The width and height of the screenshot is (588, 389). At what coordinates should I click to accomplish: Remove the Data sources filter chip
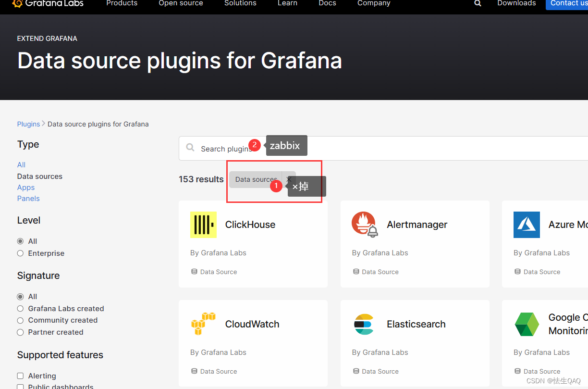[x=289, y=179]
